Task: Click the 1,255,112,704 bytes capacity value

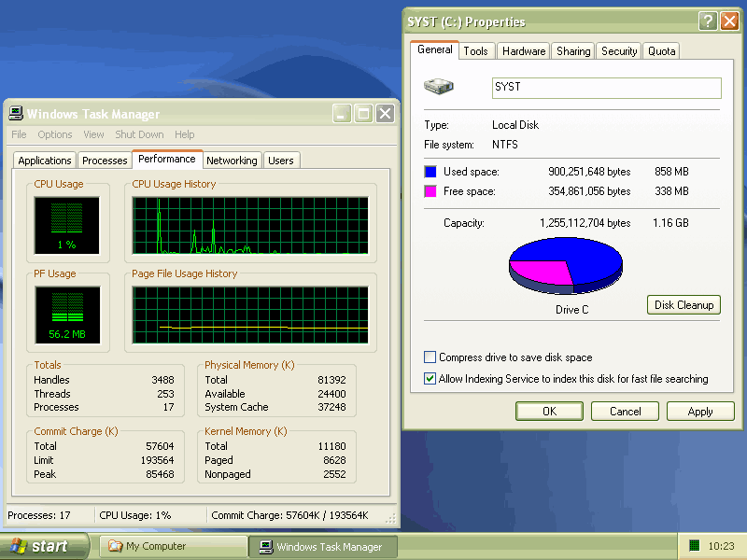Action: coord(585,223)
